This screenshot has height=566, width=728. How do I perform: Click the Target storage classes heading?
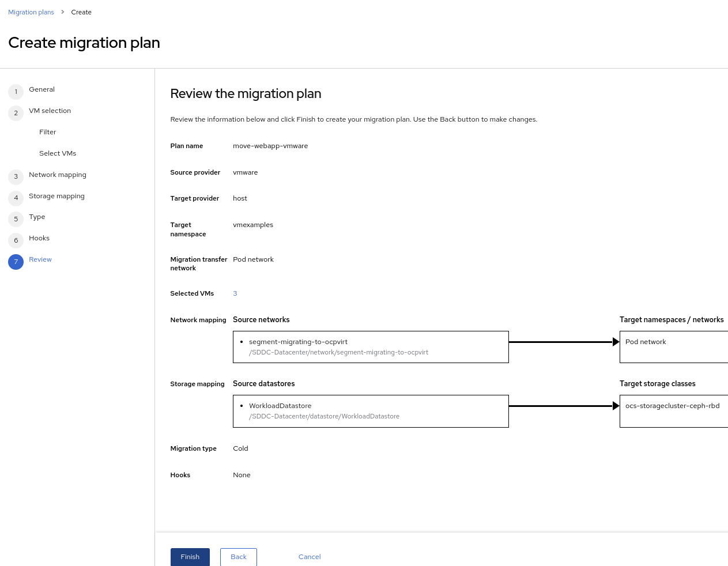click(657, 383)
